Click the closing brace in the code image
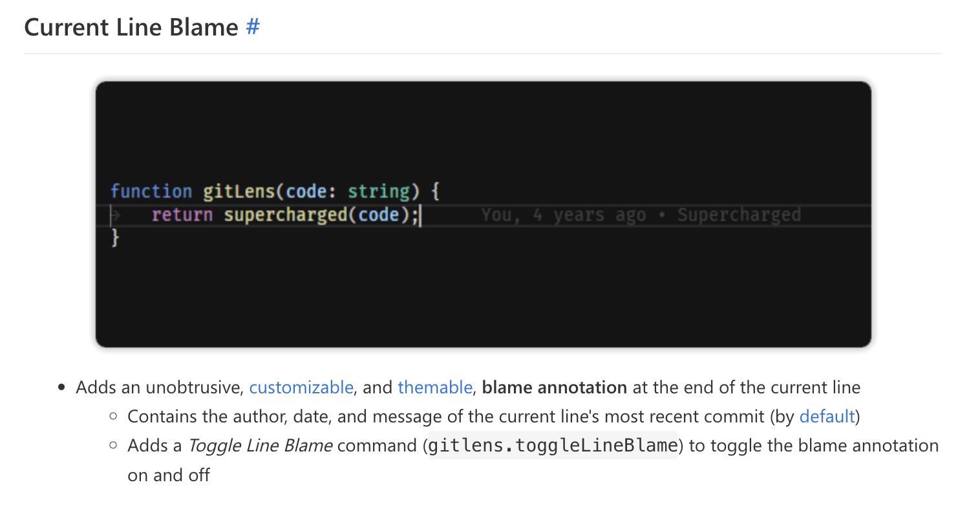Screen dimensions: 980x518 pyautogui.click(x=115, y=238)
